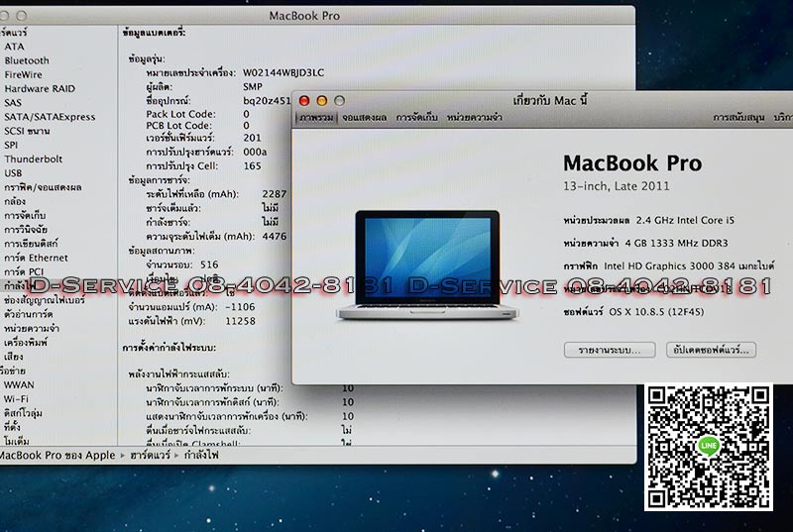793x532 pixels.
Task: Click voltage value 11258
Action: [x=240, y=321]
